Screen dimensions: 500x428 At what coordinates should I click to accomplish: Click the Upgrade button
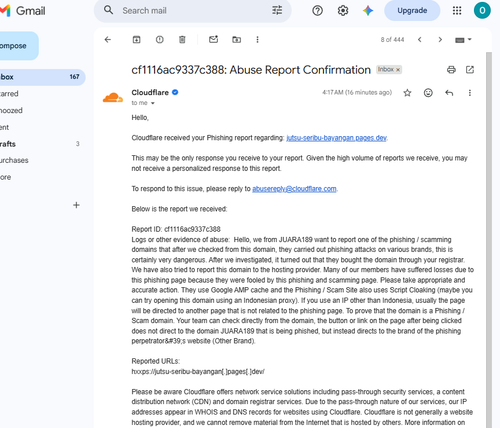[x=412, y=11]
